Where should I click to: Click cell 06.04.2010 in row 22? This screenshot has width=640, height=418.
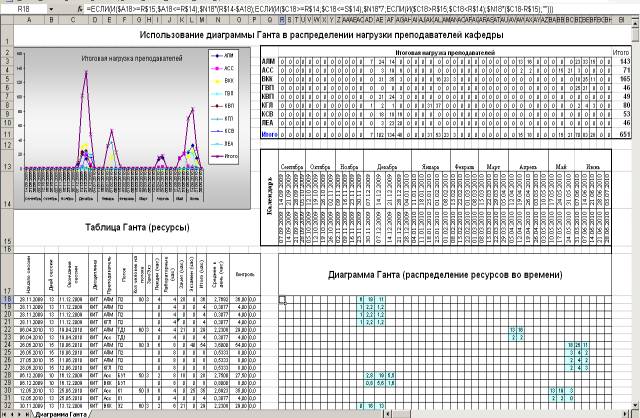coord(29,330)
